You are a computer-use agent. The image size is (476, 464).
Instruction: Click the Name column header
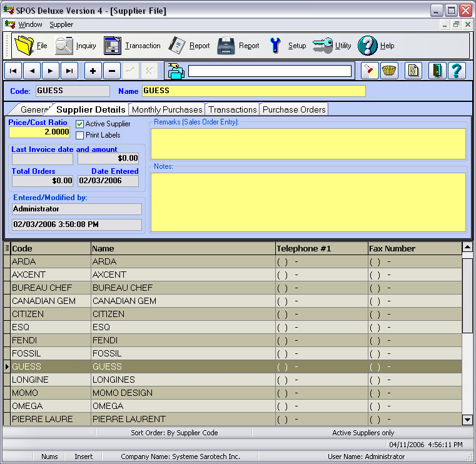(183, 248)
